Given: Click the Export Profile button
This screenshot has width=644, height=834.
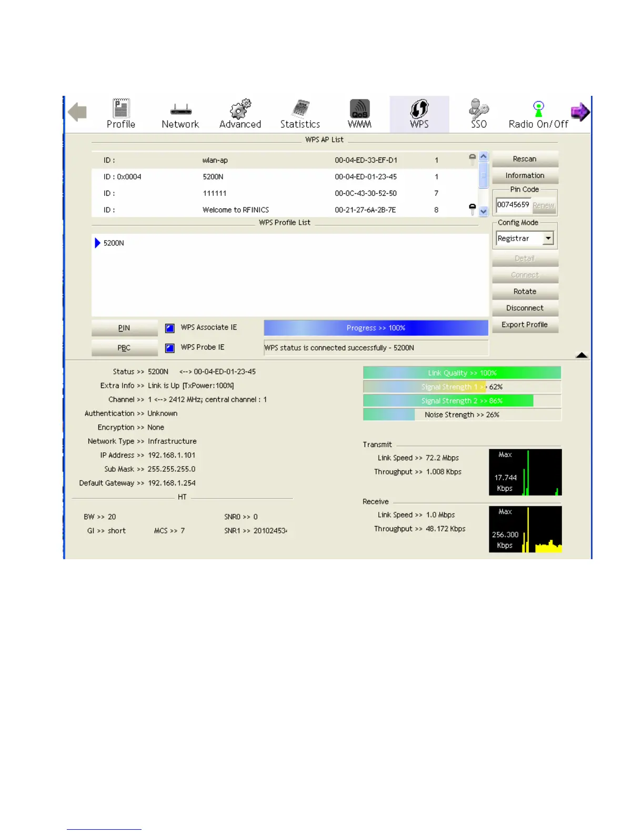Looking at the screenshot, I should coord(525,325).
